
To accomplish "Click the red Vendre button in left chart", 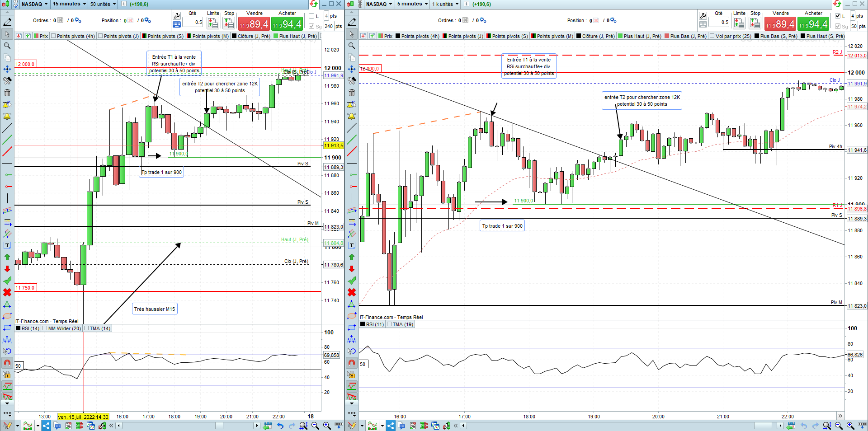I will (x=254, y=24).
